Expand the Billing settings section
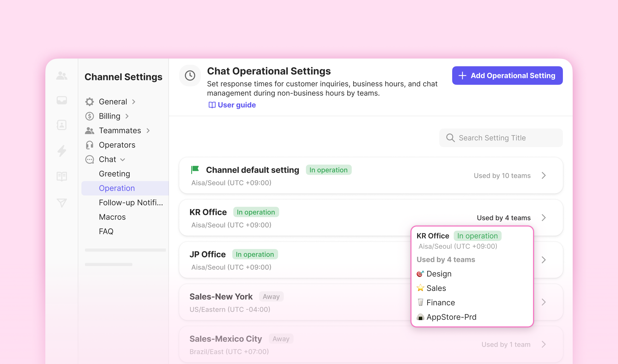 pos(110,116)
